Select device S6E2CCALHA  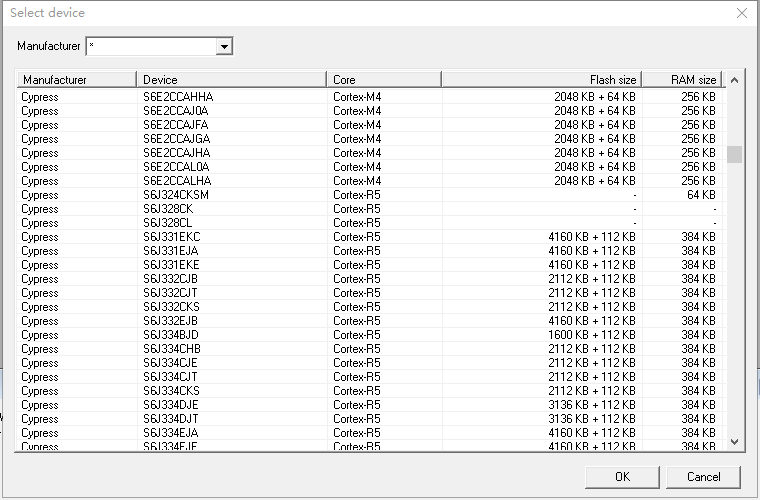pos(177,181)
